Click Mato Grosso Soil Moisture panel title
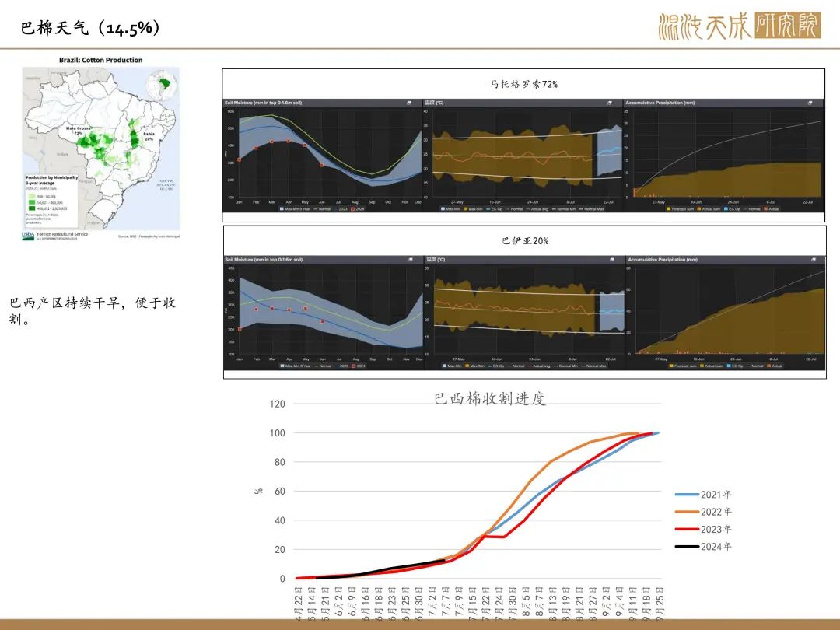Viewport: 840px width, 630px height. (x=263, y=103)
